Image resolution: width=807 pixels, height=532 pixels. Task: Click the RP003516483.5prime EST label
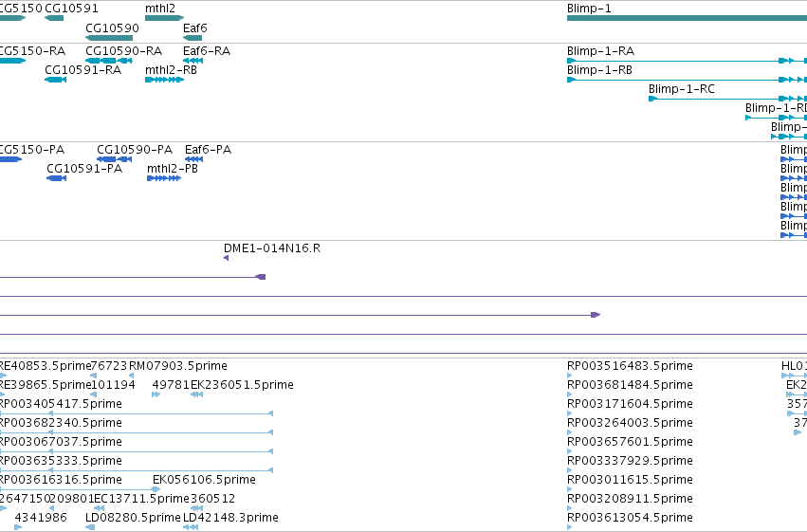630,366
